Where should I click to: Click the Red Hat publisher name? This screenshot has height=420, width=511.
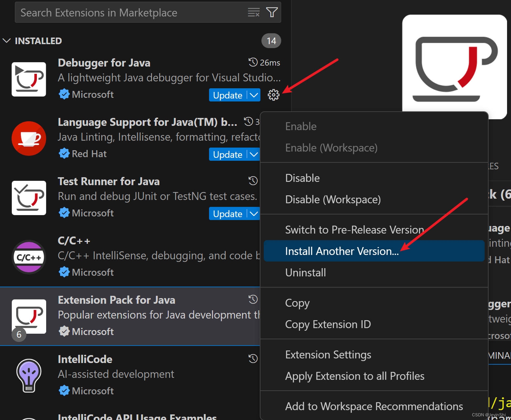[x=89, y=154]
